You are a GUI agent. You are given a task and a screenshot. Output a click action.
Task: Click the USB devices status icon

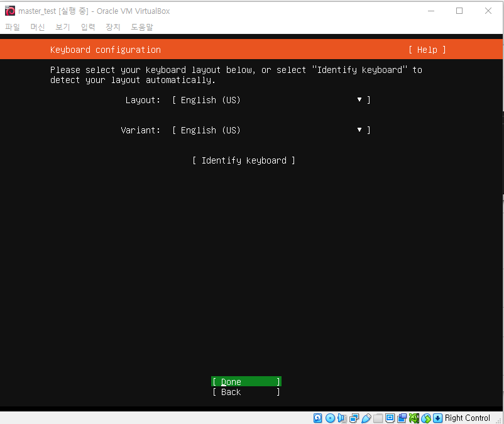tap(366, 418)
